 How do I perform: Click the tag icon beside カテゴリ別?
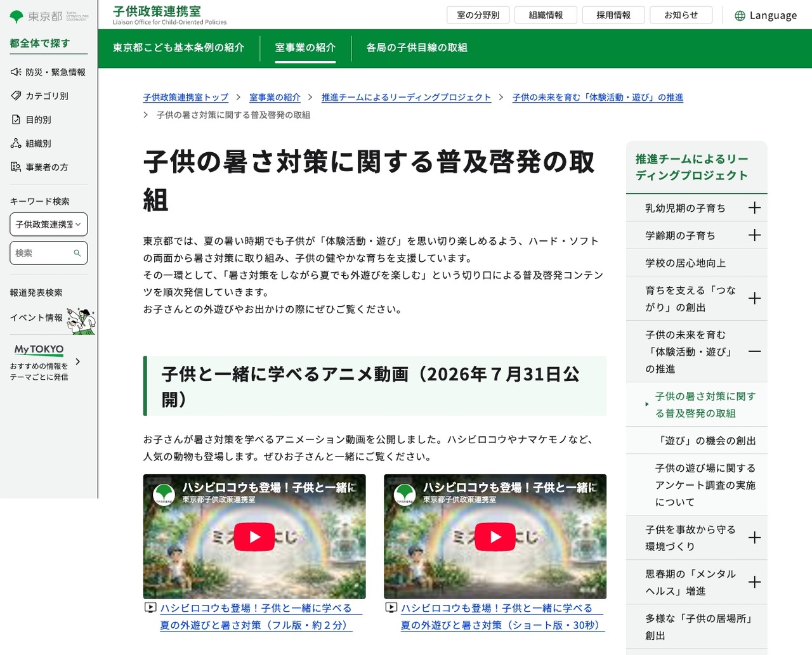(x=16, y=96)
